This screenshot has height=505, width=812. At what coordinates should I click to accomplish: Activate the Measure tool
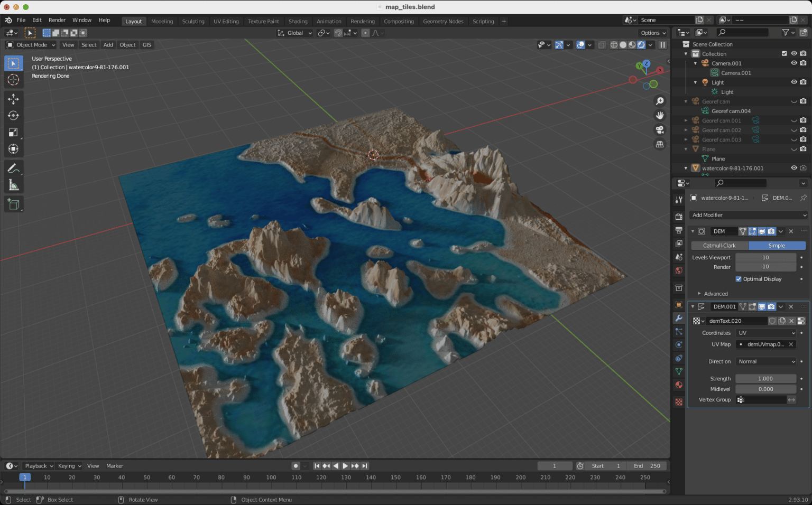(14, 185)
